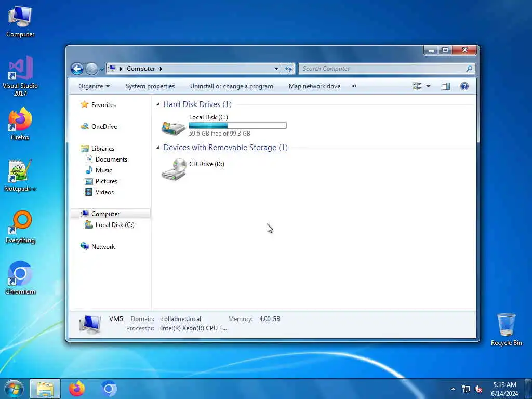
Task: Click the details pane computer icon
Action: [x=90, y=324]
